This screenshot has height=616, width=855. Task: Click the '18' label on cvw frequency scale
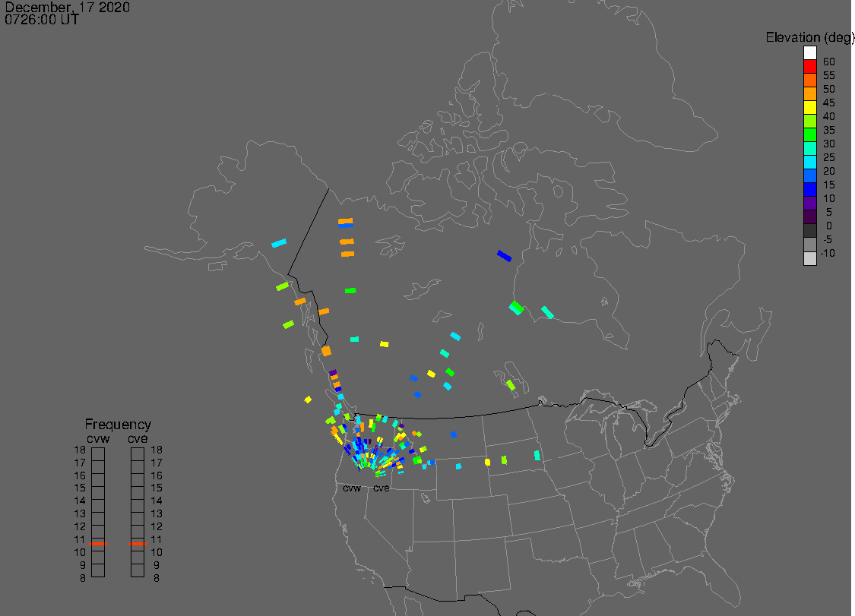pyautogui.click(x=80, y=450)
